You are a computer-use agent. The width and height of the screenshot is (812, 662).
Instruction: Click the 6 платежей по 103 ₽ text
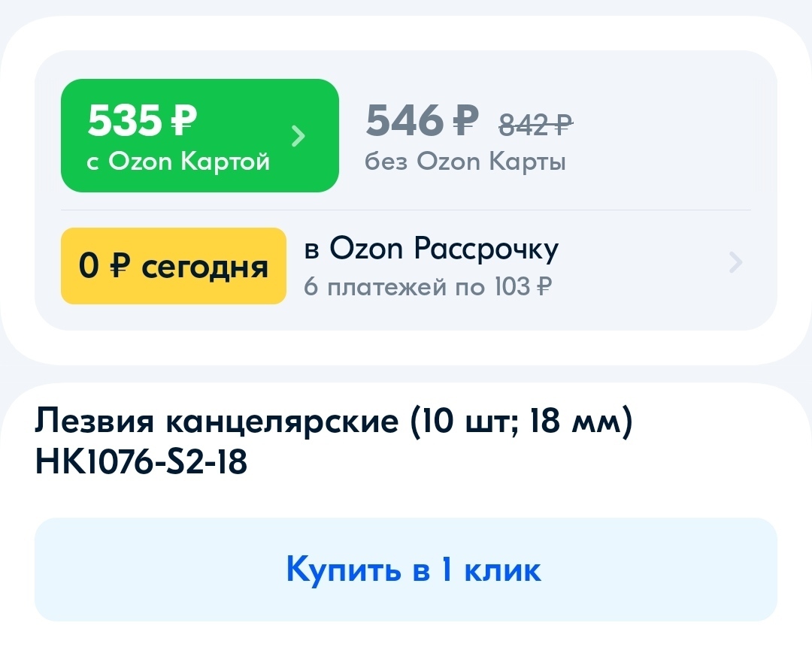coord(428,286)
